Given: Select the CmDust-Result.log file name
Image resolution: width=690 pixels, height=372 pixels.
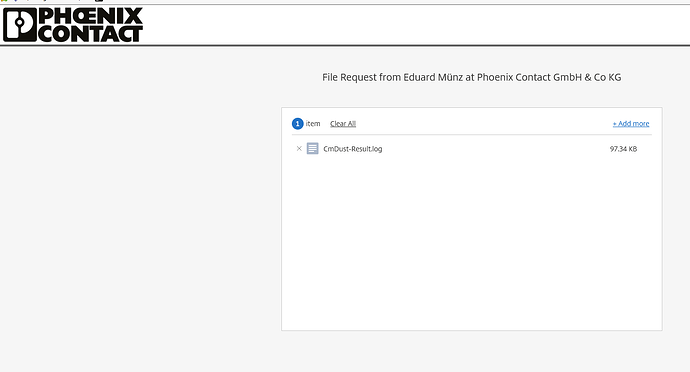Looking at the screenshot, I should pyautogui.click(x=352, y=149).
